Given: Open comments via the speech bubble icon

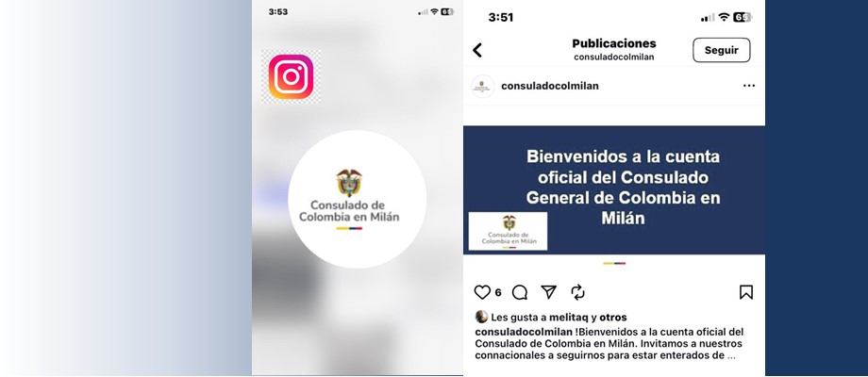Looking at the screenshot, I should point(520,292).
